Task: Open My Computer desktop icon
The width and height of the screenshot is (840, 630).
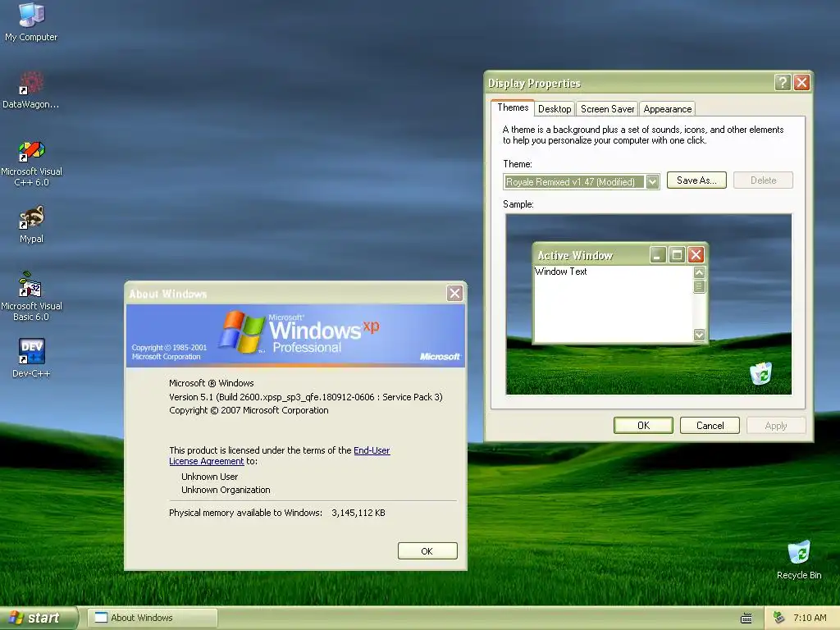Action: point(31,21)
